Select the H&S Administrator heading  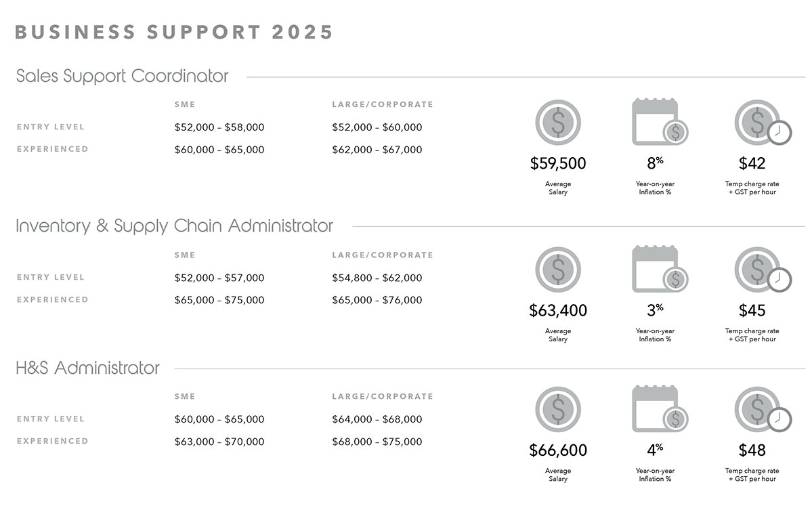[x=88, y=368]
